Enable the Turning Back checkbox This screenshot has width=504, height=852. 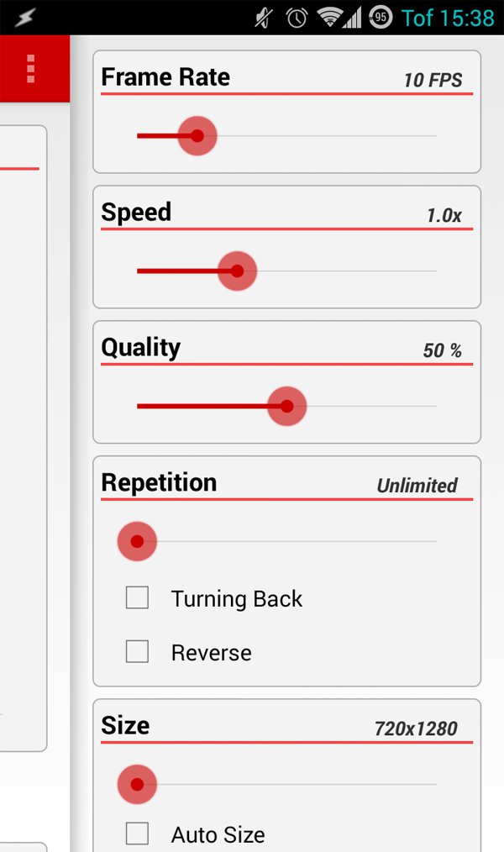[x=138, y=597]
